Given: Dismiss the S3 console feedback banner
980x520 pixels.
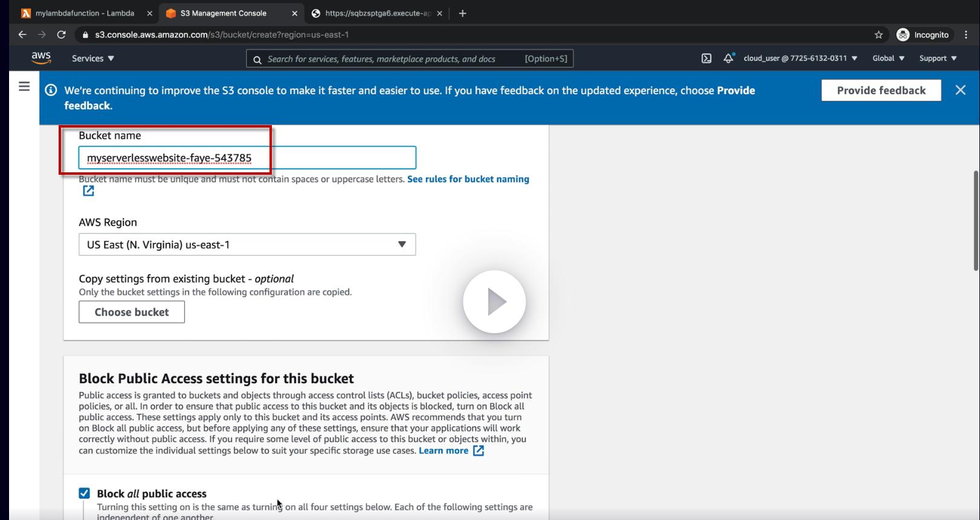Looking at the screenshot, I should tap(960, 90).
